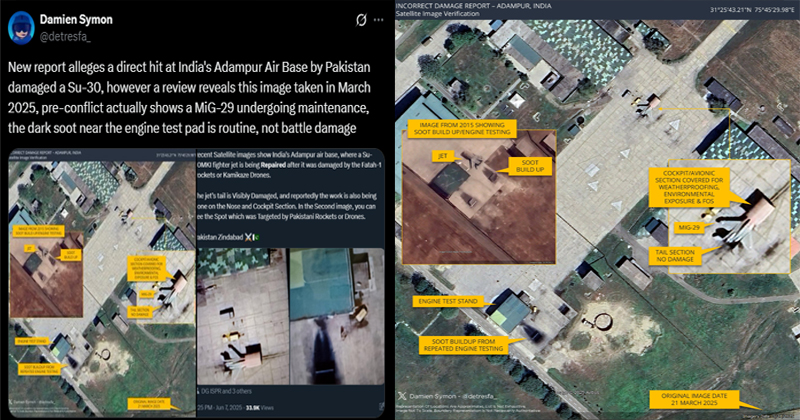Screen dimensions: 800x420
Task: Click the latitude/longitude coordinates text
Action: (752, 10)
